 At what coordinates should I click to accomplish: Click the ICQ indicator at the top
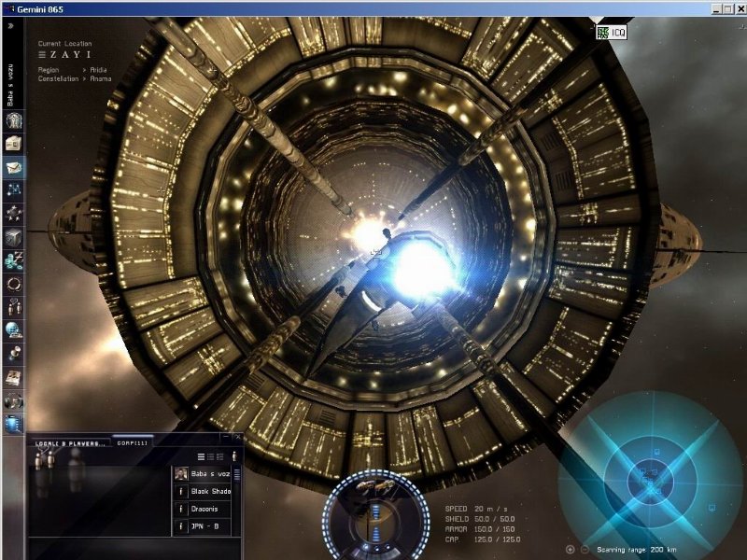point(612,33)
